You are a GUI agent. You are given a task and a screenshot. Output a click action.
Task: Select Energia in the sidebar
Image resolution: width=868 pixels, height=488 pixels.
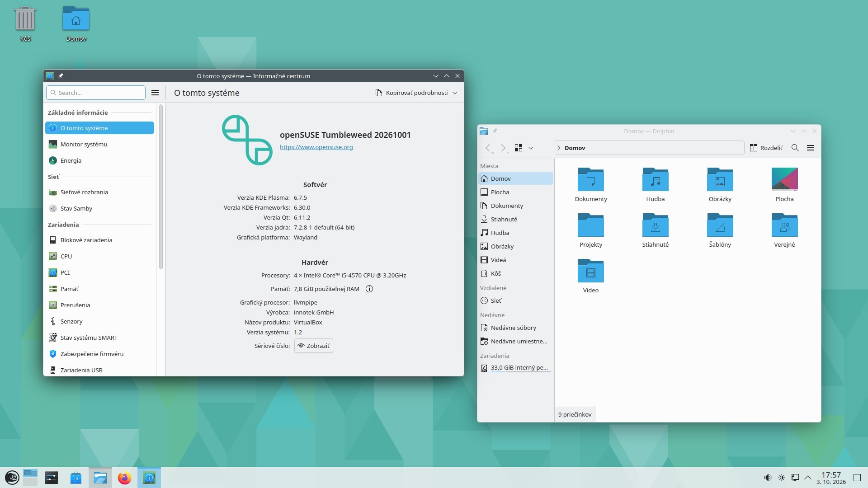[x=99, y=160]
